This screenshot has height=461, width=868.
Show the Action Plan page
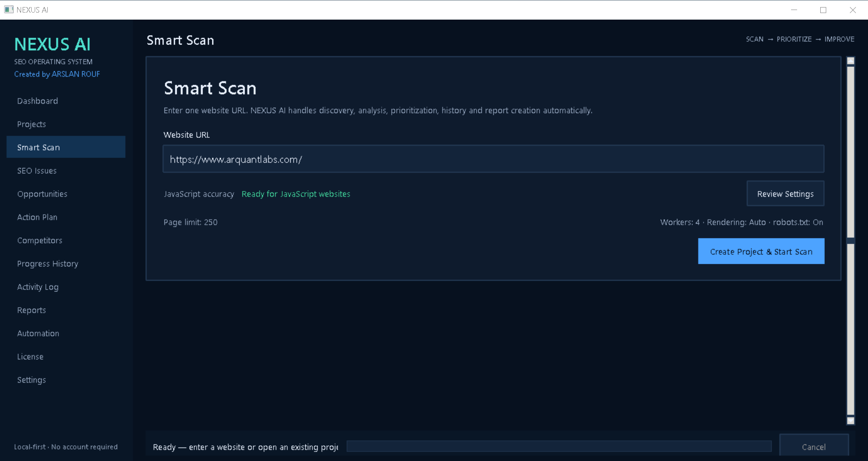pyautogui.click(x=66, y=217)
